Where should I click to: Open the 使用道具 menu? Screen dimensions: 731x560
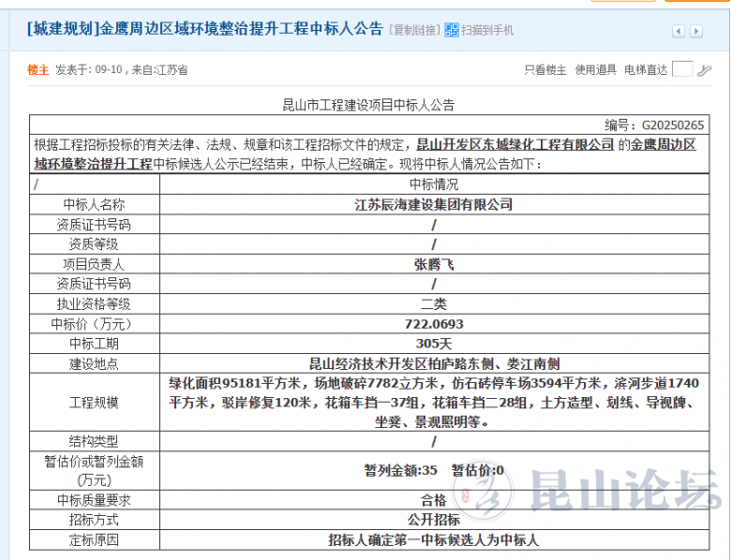pyautogui.click(x=595, y=69)
